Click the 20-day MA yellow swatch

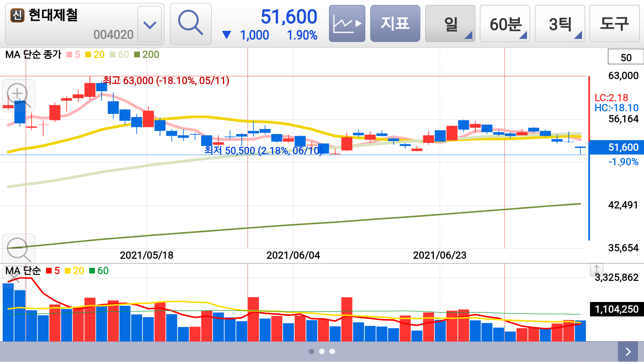pos(88,55)
